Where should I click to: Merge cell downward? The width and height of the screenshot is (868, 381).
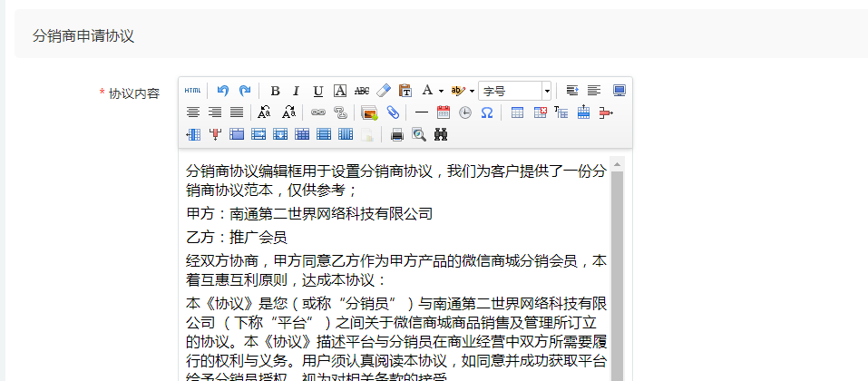[x=280, y=134]
